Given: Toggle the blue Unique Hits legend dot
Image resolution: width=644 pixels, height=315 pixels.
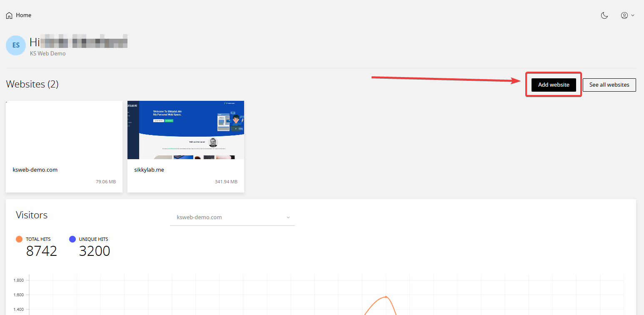Looking at the screenshot, I should (x=72, y=239).
